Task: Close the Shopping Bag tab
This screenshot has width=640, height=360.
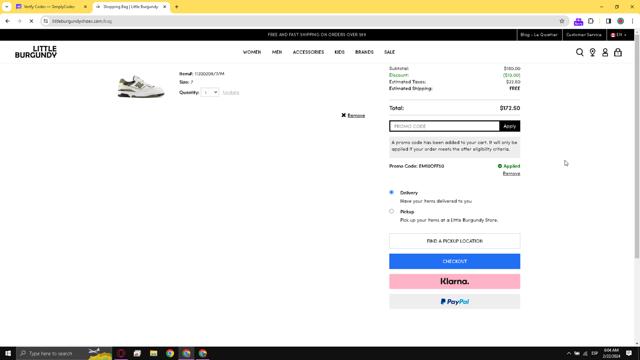Action: click(164, 7)
